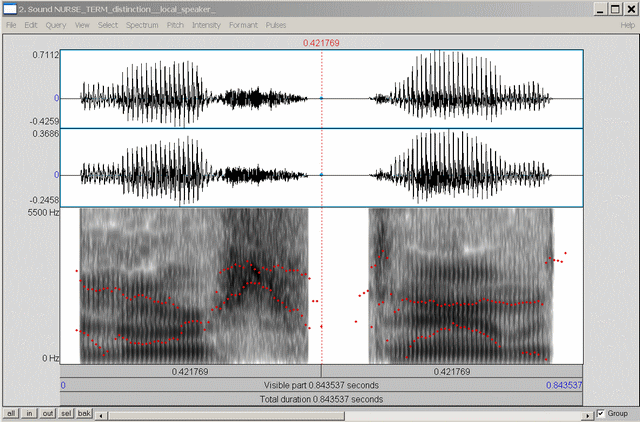This screenshot has height=422, width=640.
Task: Open the Help menu
Action: click(627, 24)
